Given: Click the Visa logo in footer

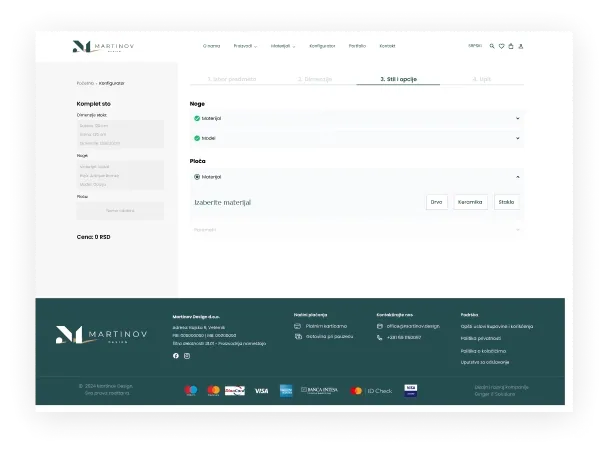Looking at the screenshot, I should click(x=261, y=391).
